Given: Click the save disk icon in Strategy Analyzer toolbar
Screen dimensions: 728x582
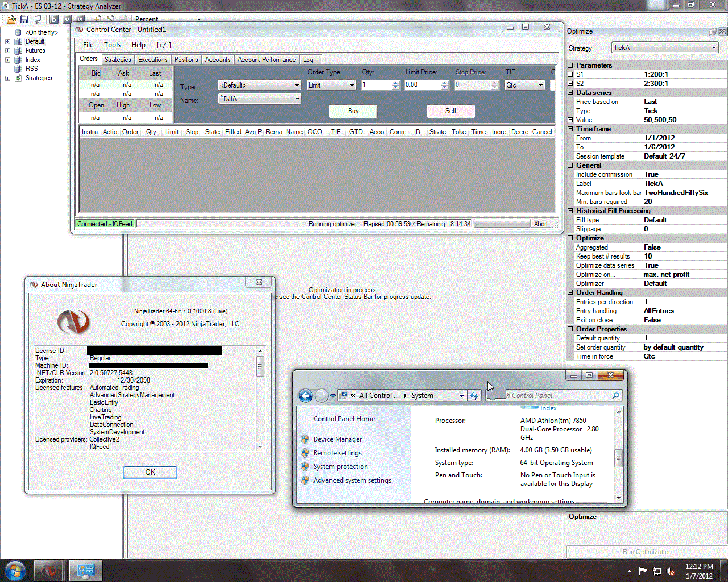Looking at the screenshot, I should [x=24, y=19].
